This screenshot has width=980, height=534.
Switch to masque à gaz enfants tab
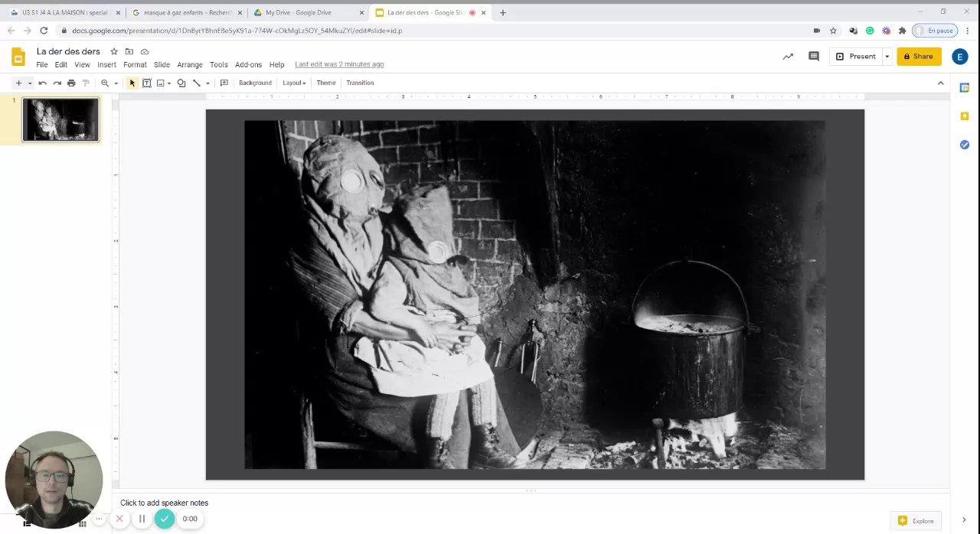pyautogui.click(x=187, y=12)
